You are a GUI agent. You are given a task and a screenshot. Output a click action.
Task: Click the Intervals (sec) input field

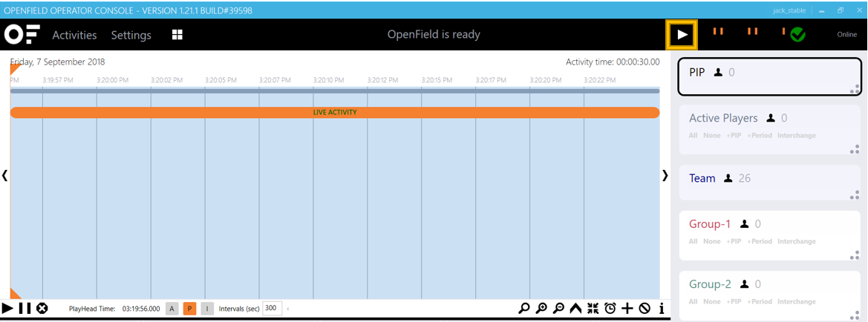coord(272,308)
